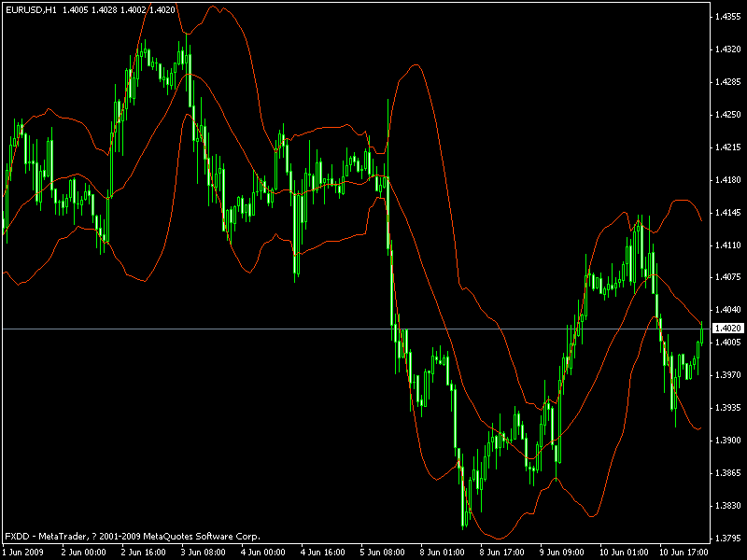Click the 1.4215 price axis label
The width and height of the screenshot is (747, 560).
728,147
